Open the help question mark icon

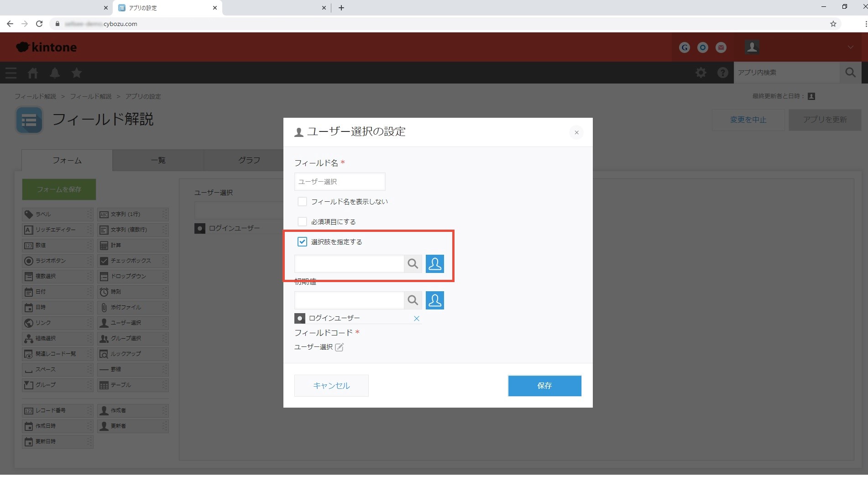pos(722,73)
